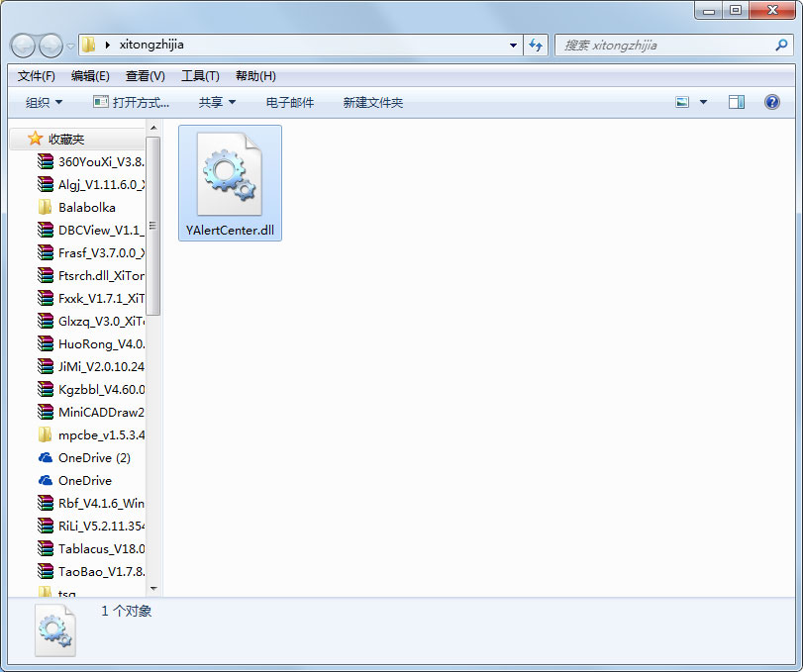Select Rbf_V4.1.6_Win archive entry
803x672 pixels.
pos(90,503)
